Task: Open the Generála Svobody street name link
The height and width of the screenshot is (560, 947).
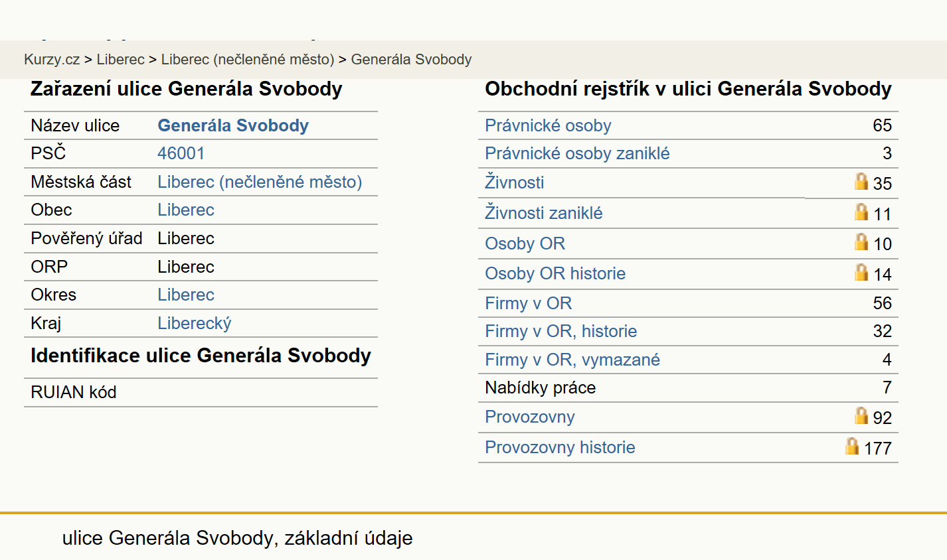Action: point(233,125)
